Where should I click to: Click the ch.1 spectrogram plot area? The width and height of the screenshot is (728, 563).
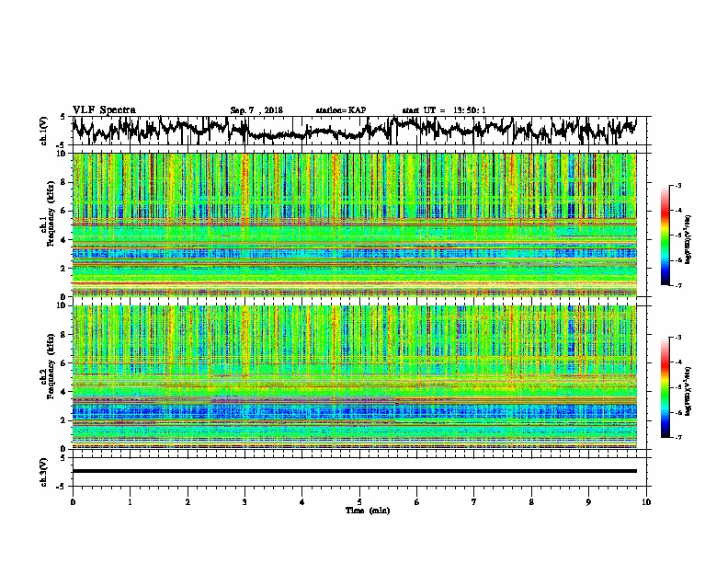click(x=354, y=224)
